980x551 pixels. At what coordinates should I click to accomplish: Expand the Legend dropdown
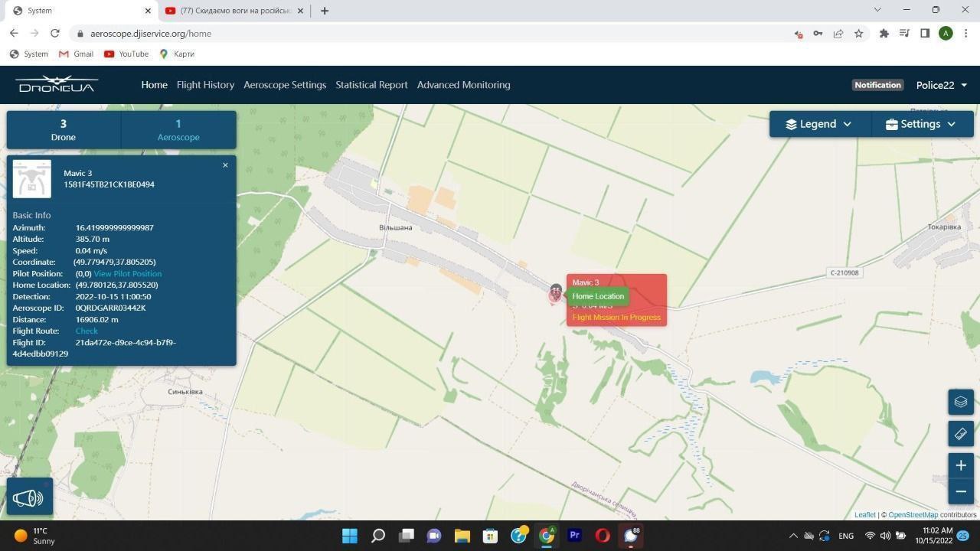[x=819, y=124]
